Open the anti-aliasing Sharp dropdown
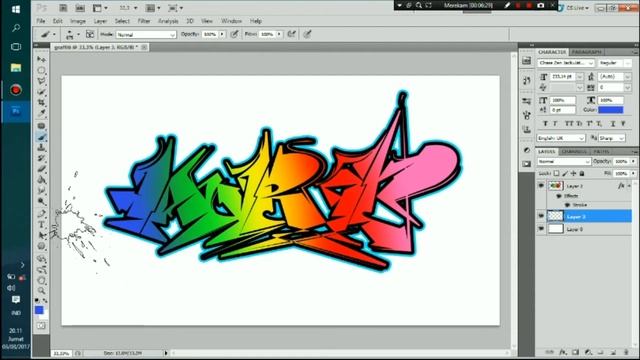The image size is (640, 360). coord(612,138)
